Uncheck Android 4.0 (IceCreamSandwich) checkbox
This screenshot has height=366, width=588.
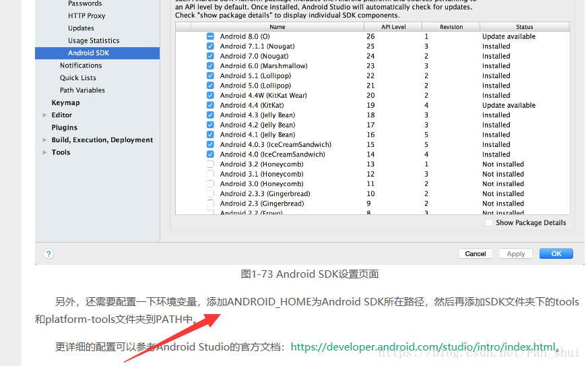coord(210,154)
